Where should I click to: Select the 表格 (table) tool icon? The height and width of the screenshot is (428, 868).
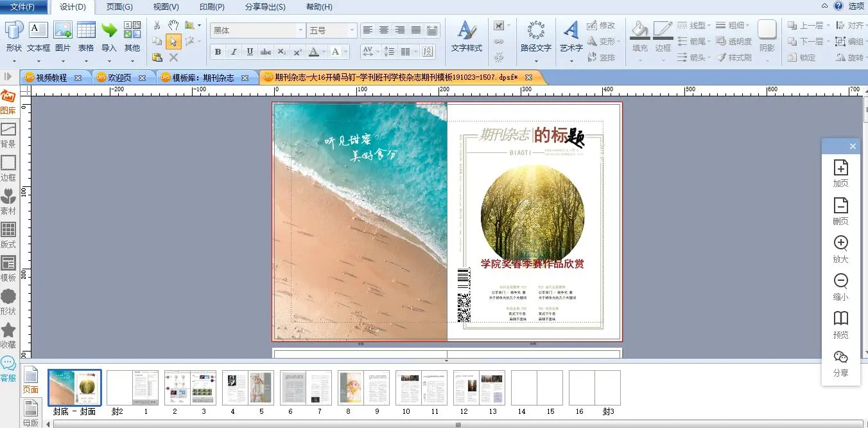[86, 30]
